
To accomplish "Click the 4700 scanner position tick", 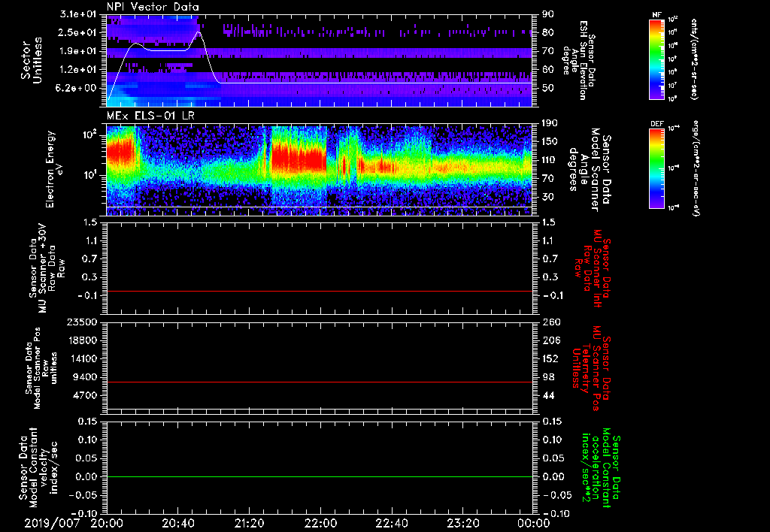I will [x=85, y=395].
